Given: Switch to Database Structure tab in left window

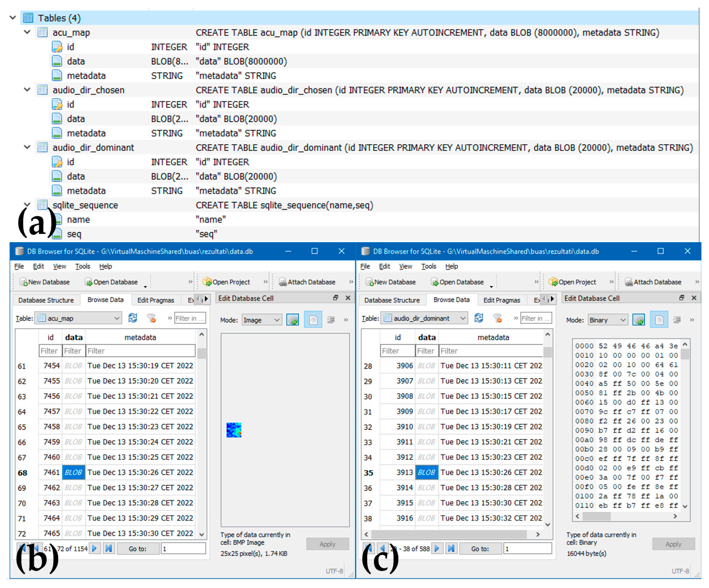Looking at the screenshot, I should 46,300.
